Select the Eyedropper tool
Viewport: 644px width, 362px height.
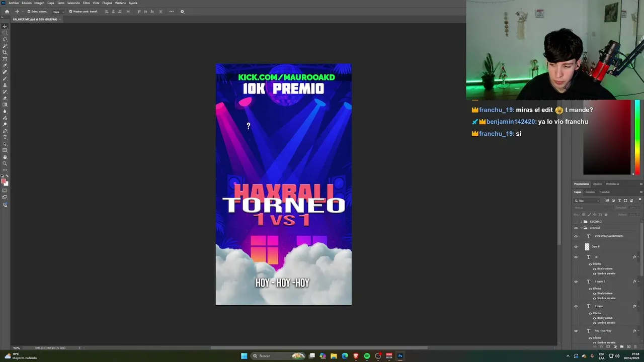(x=5, y=65)
